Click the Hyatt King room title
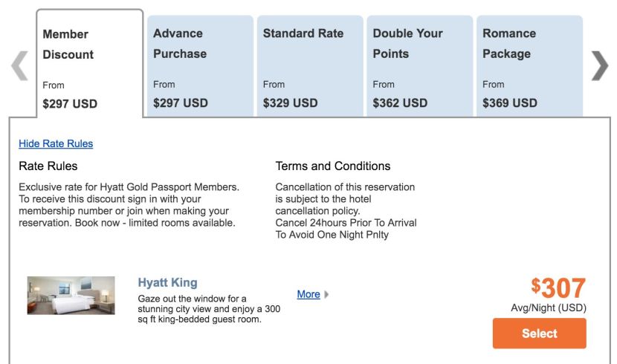 coord(168,282)
